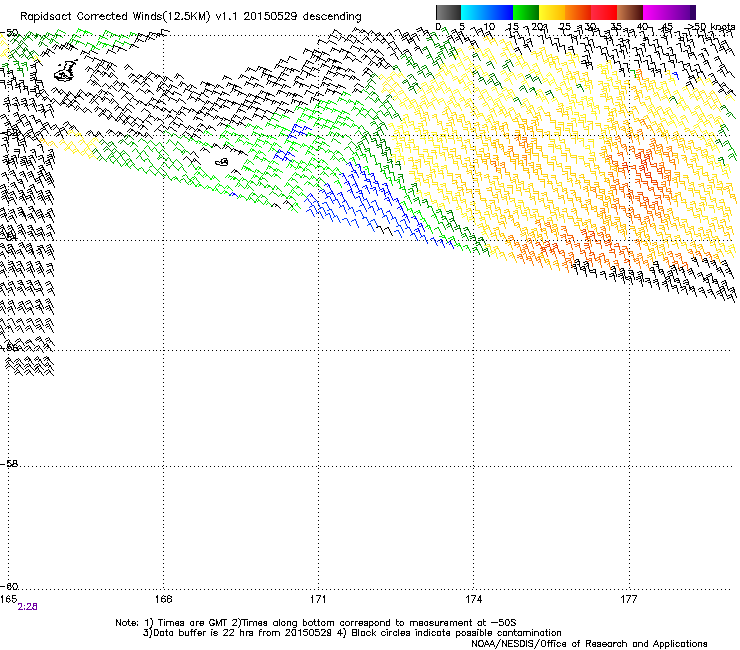Click the 'Data buffer is 22 hrs' note line
Image resolution: width=740 pixels, height=650 pixels.
point(352,633)
